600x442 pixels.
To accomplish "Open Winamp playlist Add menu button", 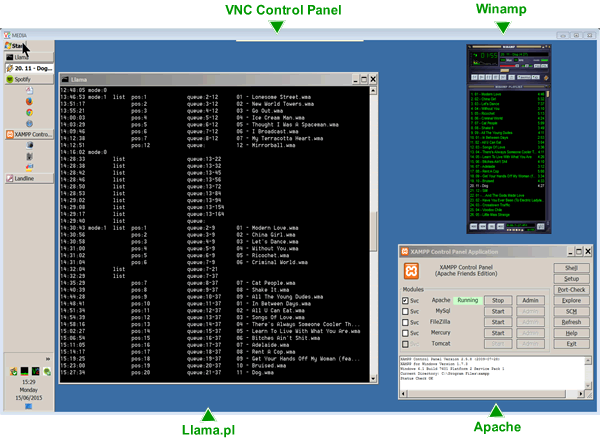I will point(473,227).
